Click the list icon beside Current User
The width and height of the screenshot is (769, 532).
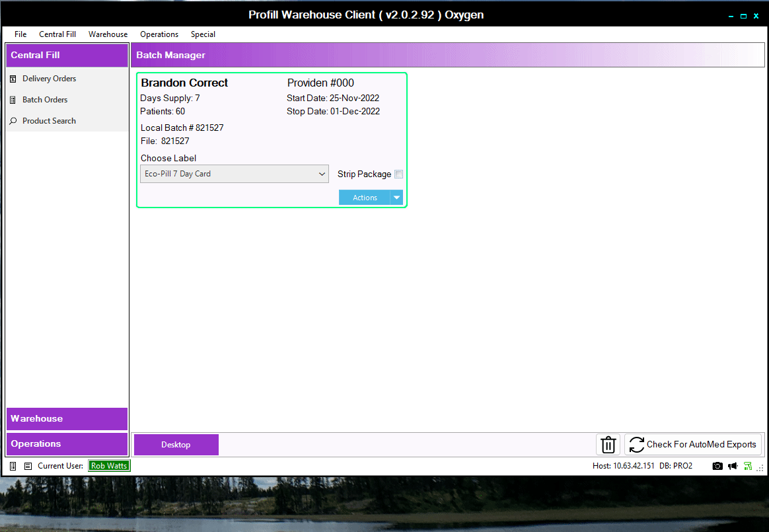[x=28, y=466]
